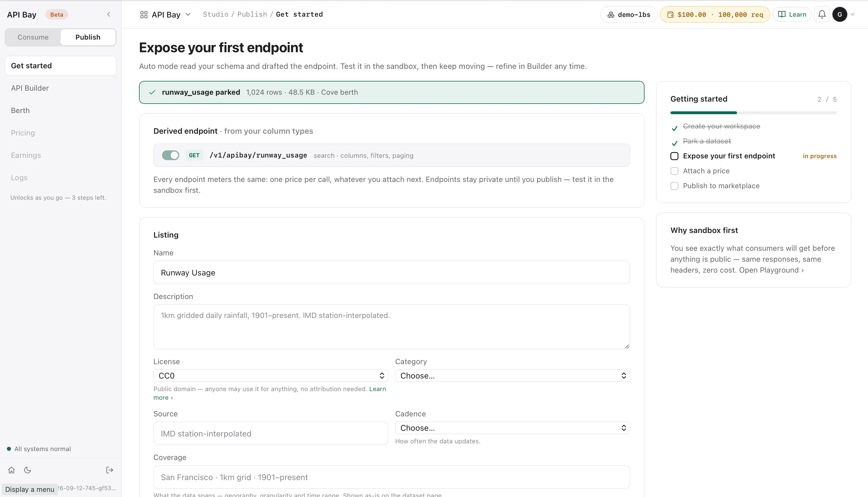Click the All systems normal status
Viewport: 868px width, 497px height.
click(39, 449)
